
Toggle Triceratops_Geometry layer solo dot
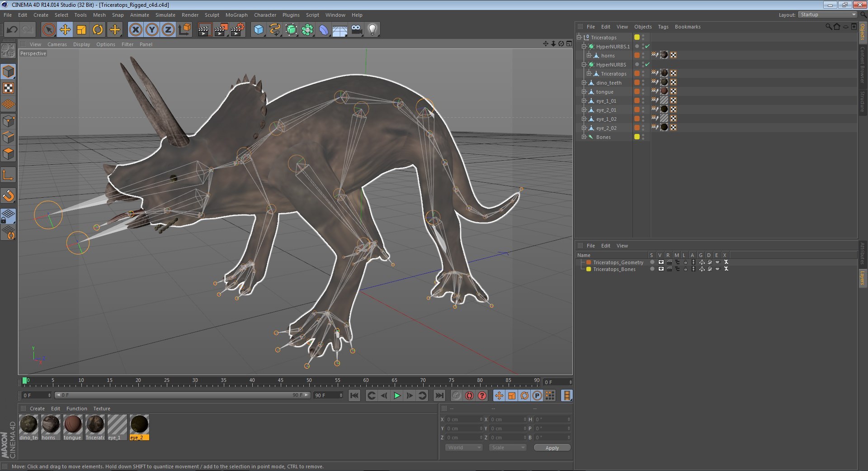(652, 262)
